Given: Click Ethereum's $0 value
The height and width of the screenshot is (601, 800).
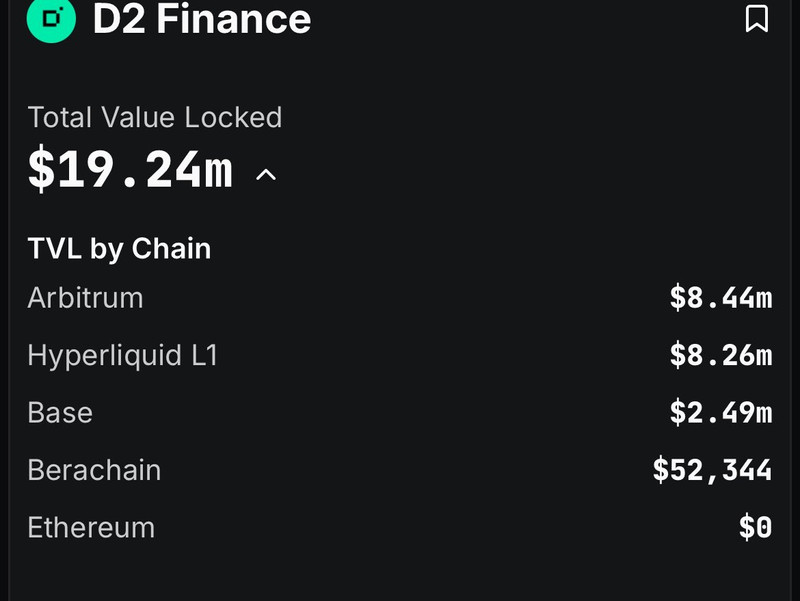Looking at the screenshot, I should tap(755, 527).
